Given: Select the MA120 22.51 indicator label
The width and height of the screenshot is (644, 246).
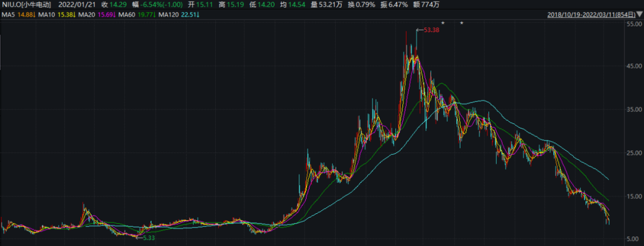Looking at the screenshot, I should pyautogui.click(x=180, y=15).
